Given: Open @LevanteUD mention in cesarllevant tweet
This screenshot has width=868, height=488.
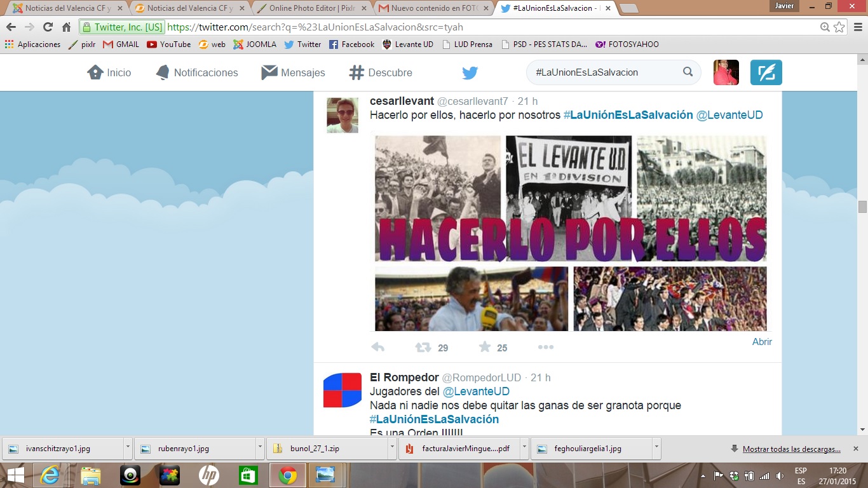Looking at the screenshot, I should coord(729,115).
